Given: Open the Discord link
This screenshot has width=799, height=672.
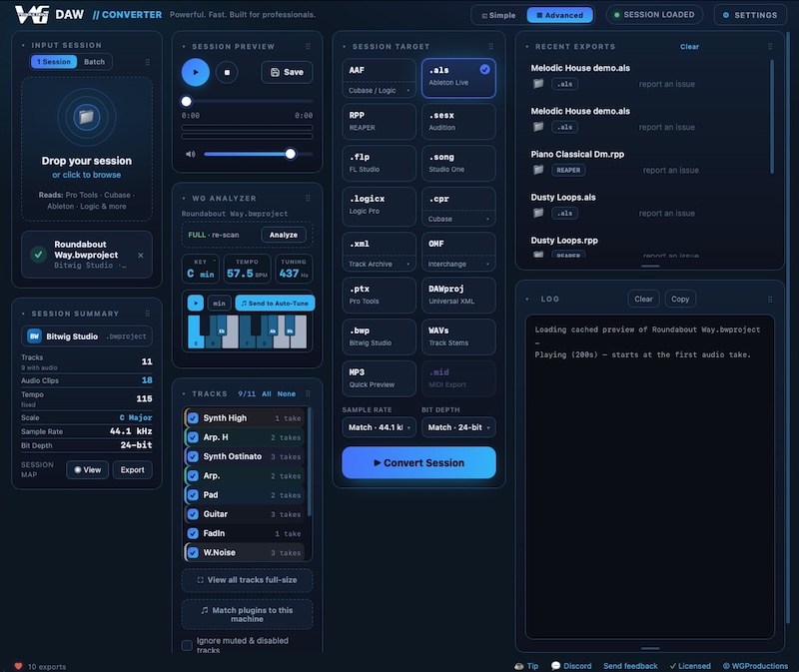Looking at the screenshot, I should click(571, 666).
